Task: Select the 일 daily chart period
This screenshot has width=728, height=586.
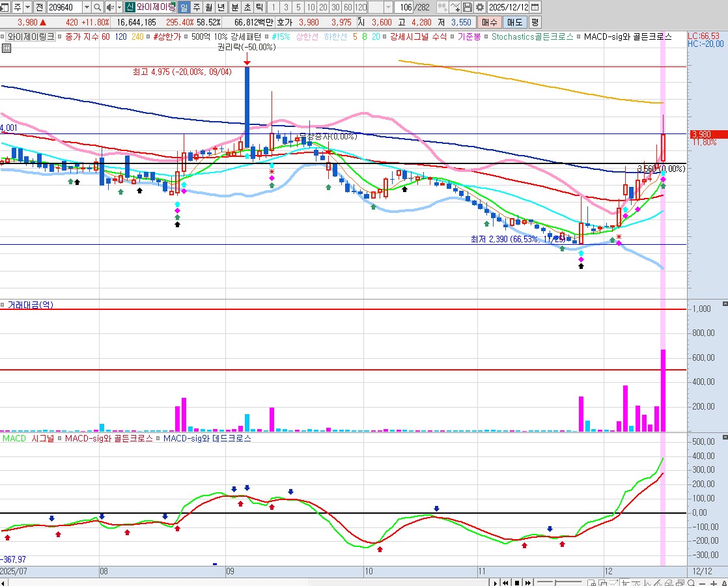Action: point(184,7)
